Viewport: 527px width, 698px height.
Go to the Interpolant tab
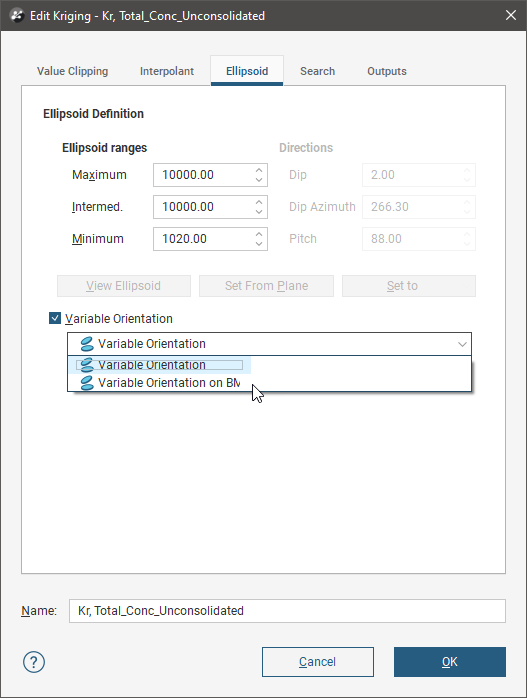coord(167,71)
